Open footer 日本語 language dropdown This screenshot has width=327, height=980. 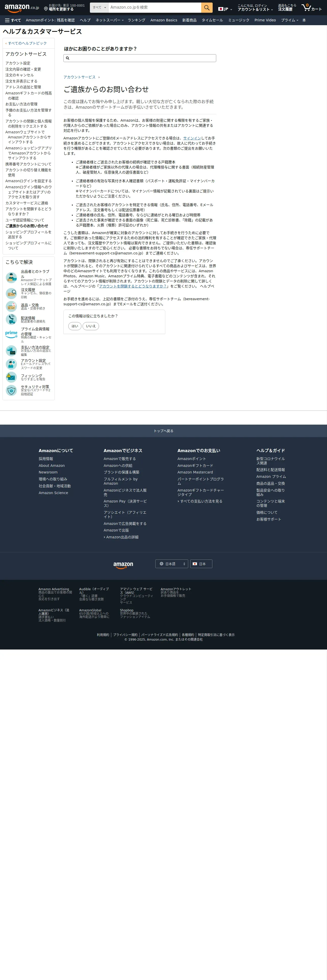(172, 564)
